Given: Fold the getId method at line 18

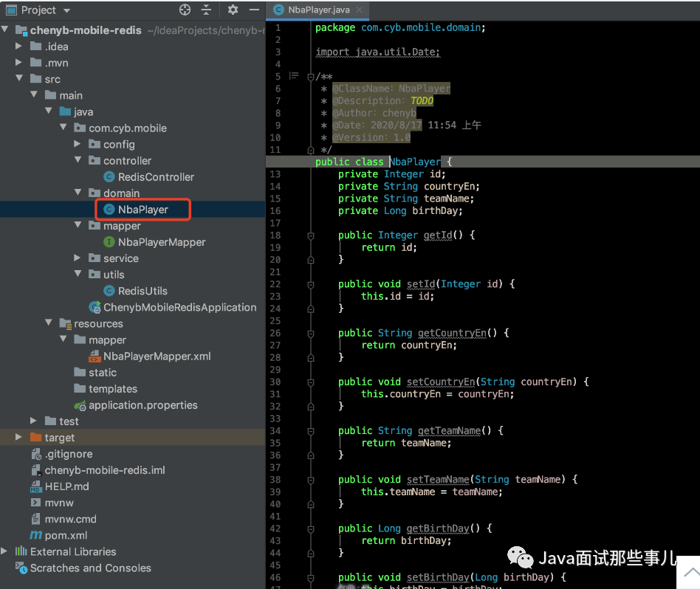Looking at the screenshot, I should click(x=311, y=235).
